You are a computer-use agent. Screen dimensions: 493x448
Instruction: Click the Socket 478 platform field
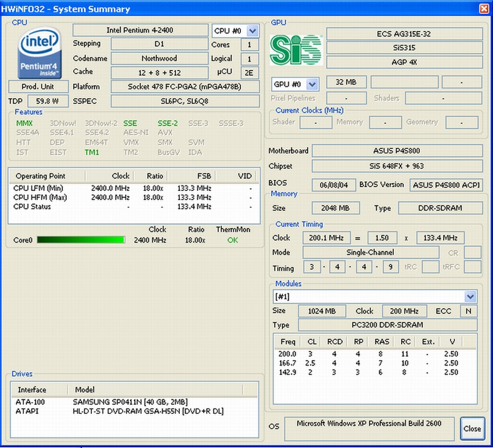(x=185, y=86)
